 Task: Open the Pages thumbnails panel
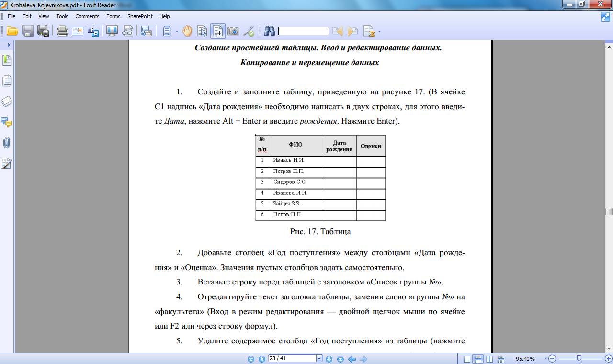point(7,80)
